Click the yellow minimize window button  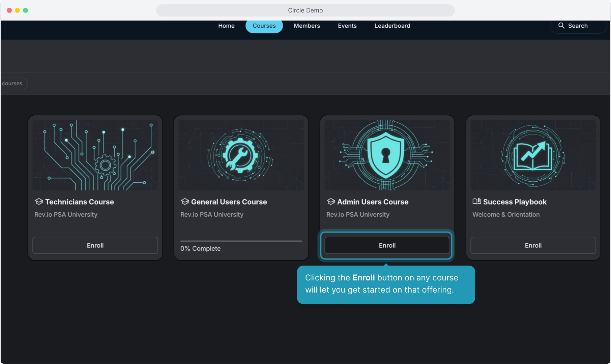17,10
